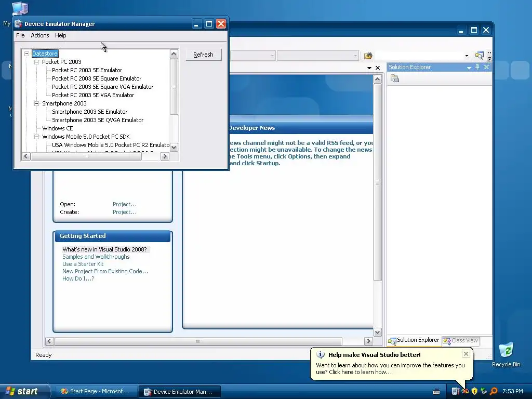Click emulator tree scroll down arrow
This screenshot has height=399, width=532.
pos(174,148)
